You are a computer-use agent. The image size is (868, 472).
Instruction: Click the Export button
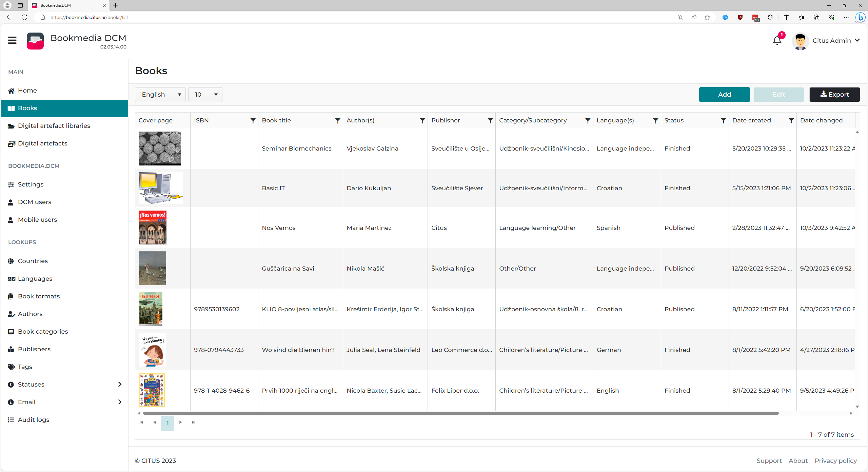click(834, 95)
